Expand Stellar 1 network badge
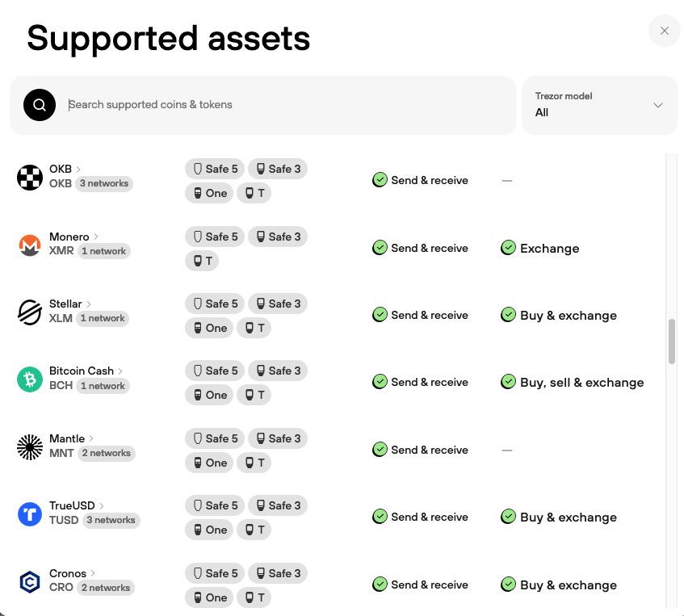Image resolution: width=684 pixels, height=616 pixels. coord(103,318)
